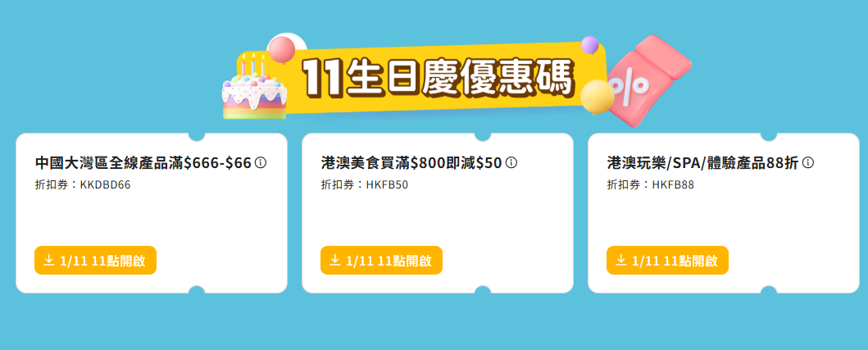Claim KKDBD66 coupon via 1/11 11點開啟 button
The image size is (868, 350).
point(95,261)
